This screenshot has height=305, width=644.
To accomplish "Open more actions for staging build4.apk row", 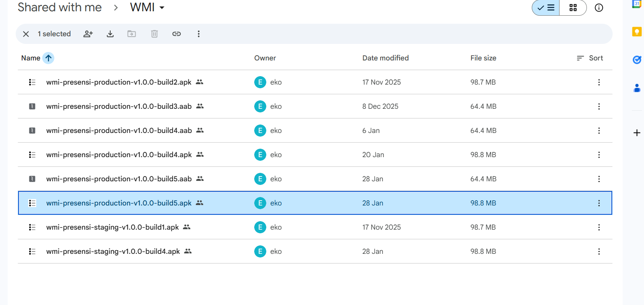I will point(599,251).
